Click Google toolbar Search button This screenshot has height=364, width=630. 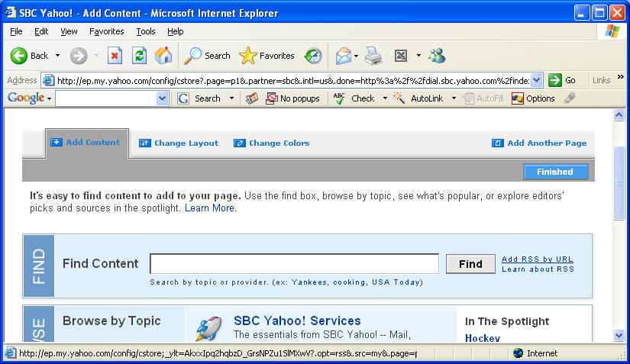coord(200,98)
